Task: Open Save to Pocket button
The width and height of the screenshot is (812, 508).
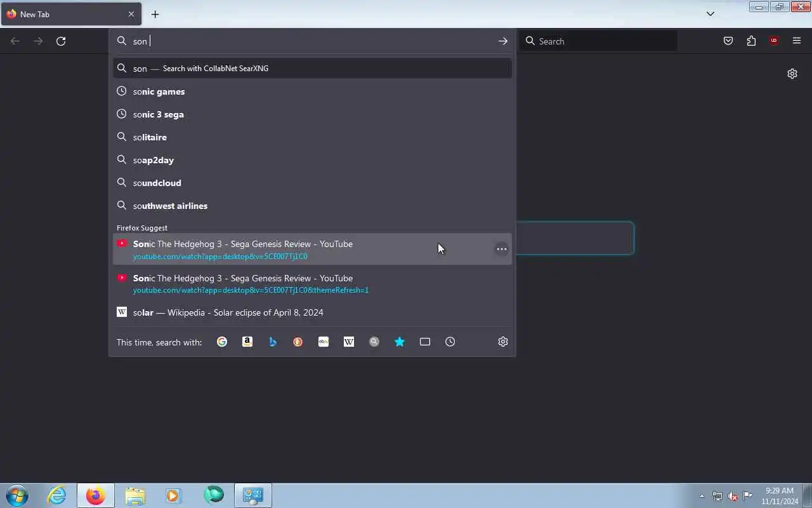Action: (728, 41)
